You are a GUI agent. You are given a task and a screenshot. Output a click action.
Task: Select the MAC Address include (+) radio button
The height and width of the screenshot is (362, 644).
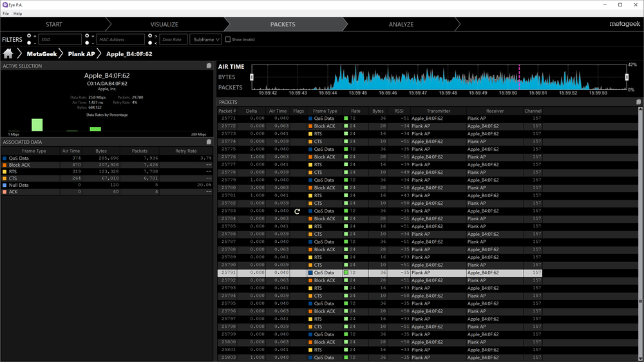(x=87, y=35)
